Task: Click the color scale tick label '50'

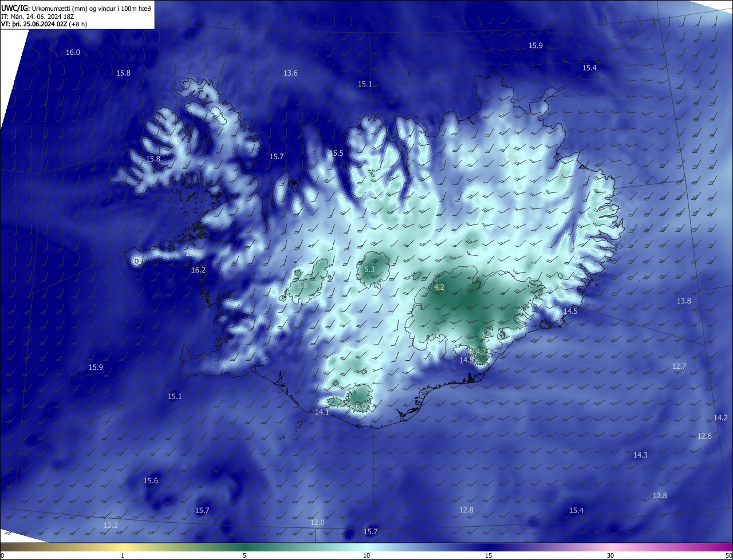Action: (728, 555)
